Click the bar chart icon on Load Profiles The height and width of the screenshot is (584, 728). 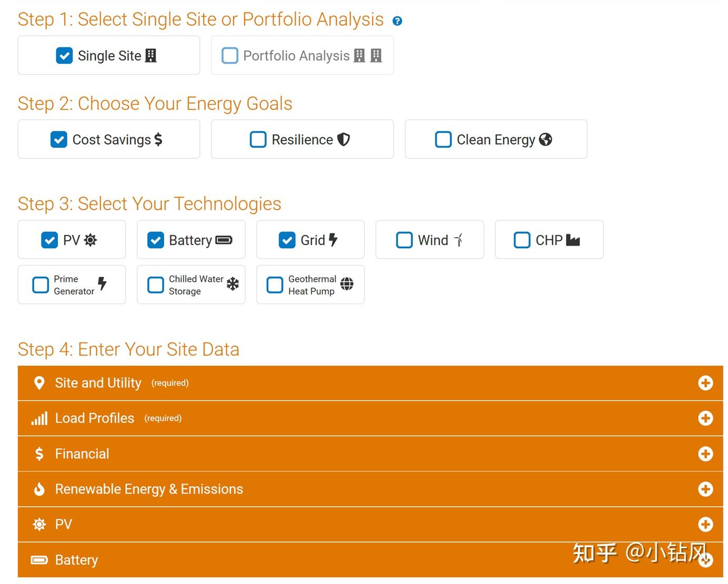click(x=39, y=419)
